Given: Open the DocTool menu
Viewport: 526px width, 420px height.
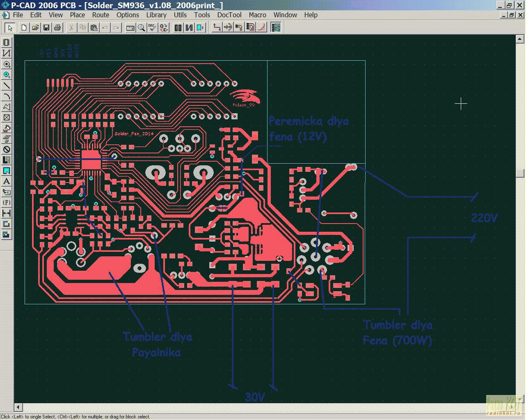Looking at the screenshot, I should [x=229, y=15].
